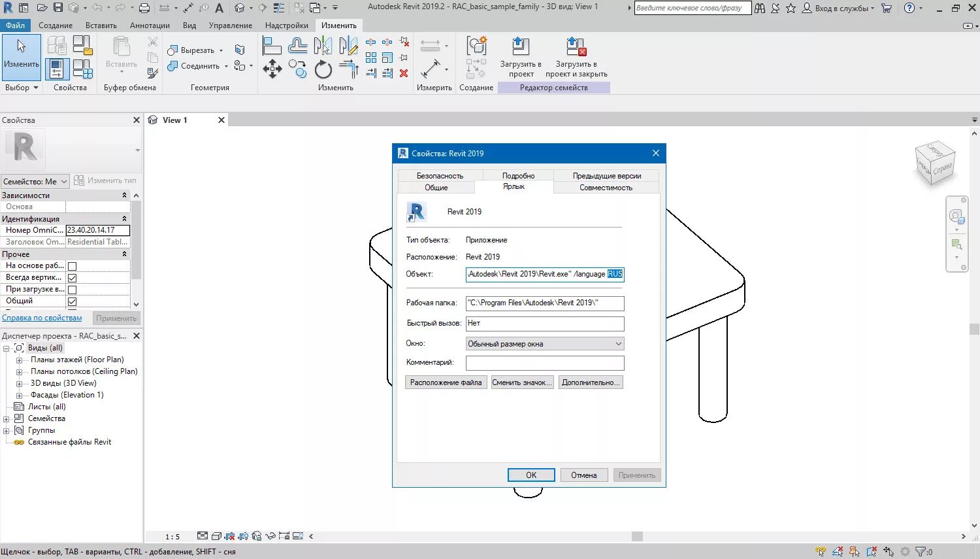Open the Выбор panel dropdown
This screenshot has height=559, width=980.
click(x=22, y=88)
